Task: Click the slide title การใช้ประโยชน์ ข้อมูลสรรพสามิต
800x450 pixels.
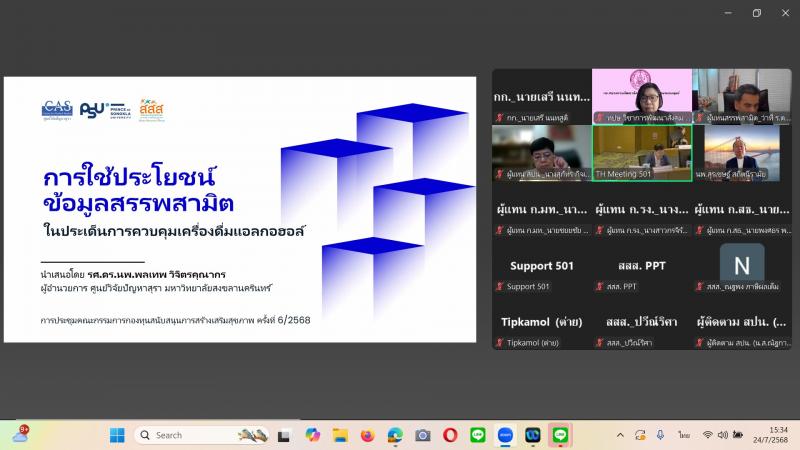Action: pos(138,189)
